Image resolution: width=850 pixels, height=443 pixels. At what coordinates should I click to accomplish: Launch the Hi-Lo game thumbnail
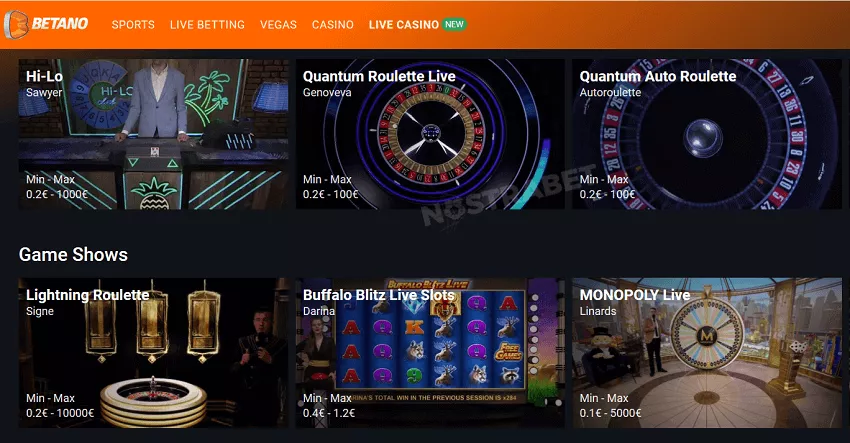click(153, 134)
